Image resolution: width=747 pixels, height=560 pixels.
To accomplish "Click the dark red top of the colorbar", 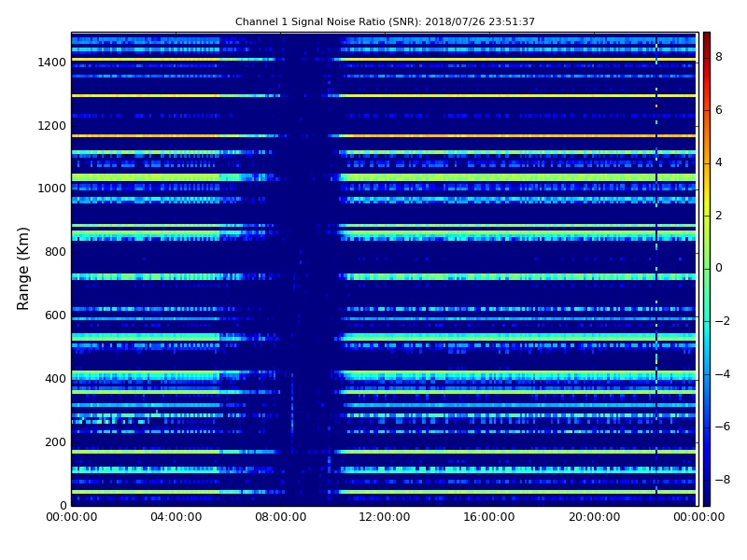I will click(707, 38).
